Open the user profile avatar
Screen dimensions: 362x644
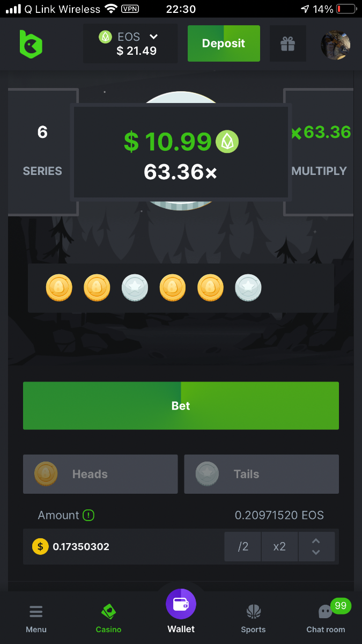point(336,45)
